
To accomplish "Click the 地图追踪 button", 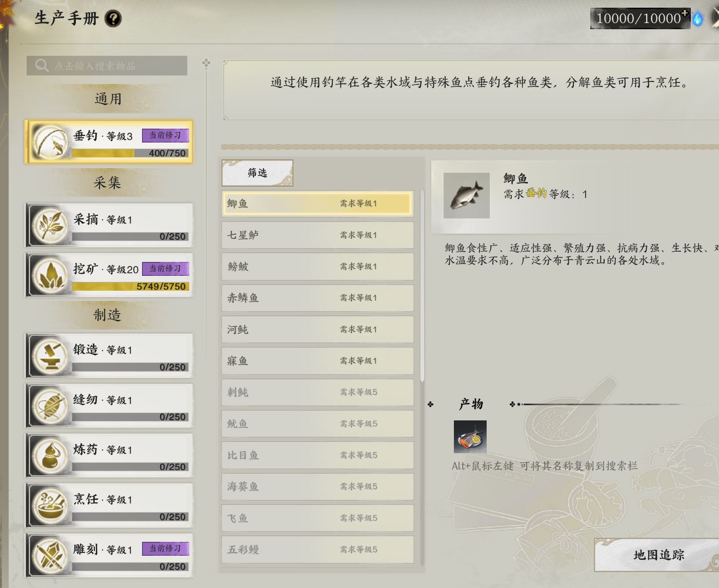I will 658,555.
